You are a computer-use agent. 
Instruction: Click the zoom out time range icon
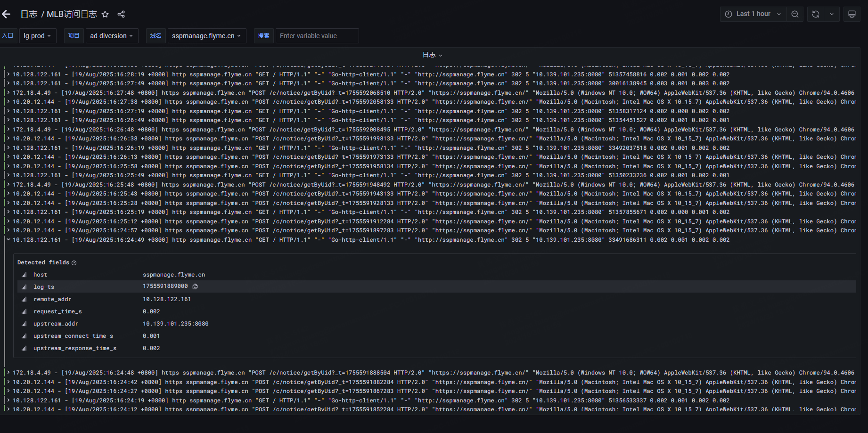(x=795, y=14)
